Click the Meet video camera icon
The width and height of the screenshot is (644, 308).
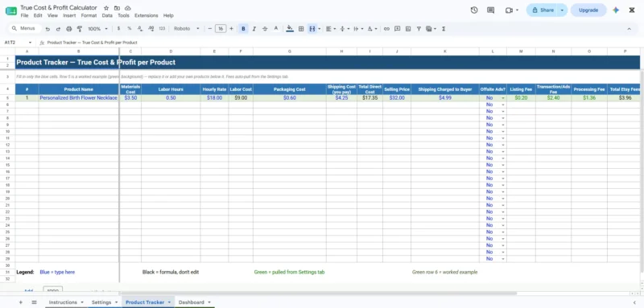click(509, 10)
